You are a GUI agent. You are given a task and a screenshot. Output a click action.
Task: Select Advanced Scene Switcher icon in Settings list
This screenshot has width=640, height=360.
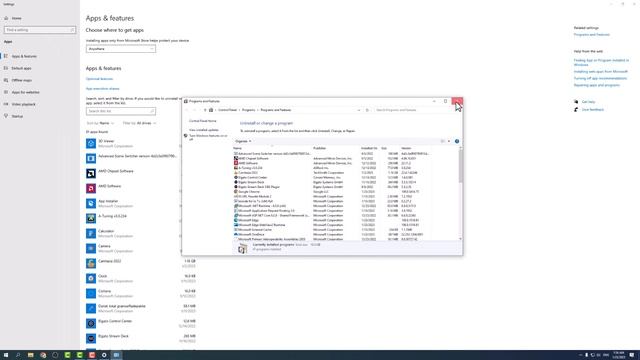[91, 158]
